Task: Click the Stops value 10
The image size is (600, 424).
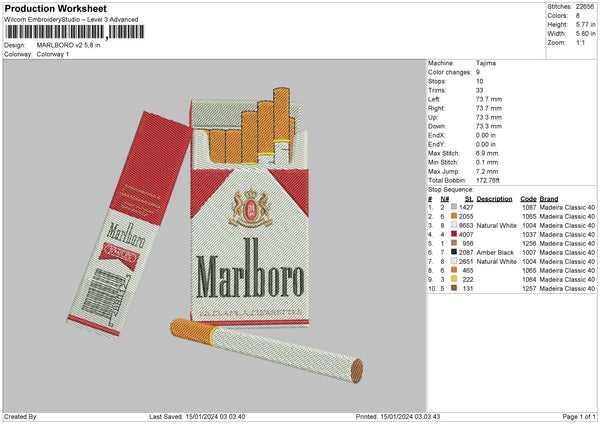Action: [479, 82]
